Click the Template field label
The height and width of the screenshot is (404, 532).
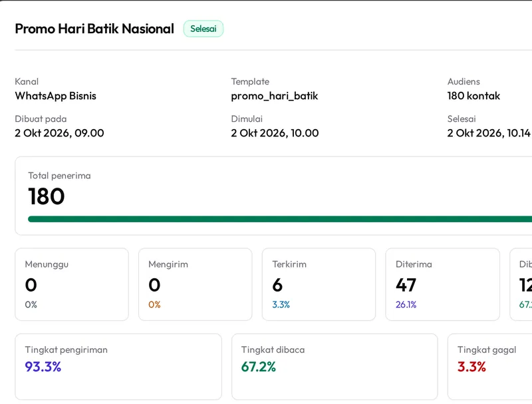250,81
